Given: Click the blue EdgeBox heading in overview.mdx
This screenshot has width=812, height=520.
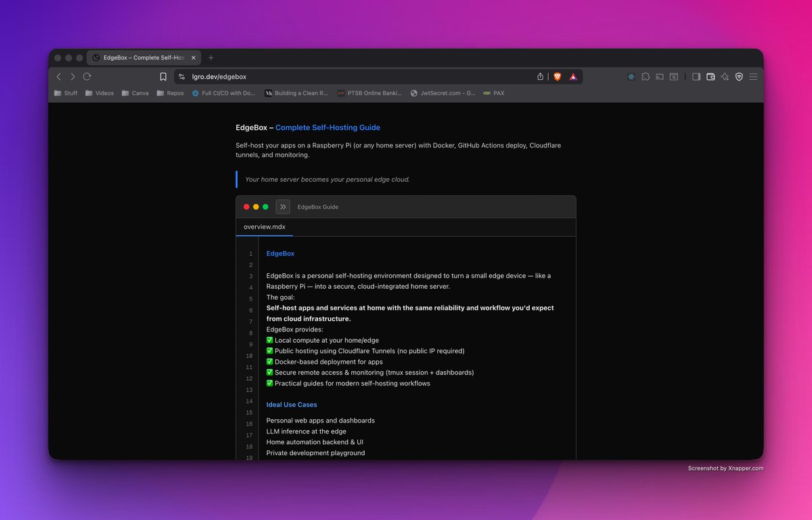Looking at the screenshot, I should (280, 254).
